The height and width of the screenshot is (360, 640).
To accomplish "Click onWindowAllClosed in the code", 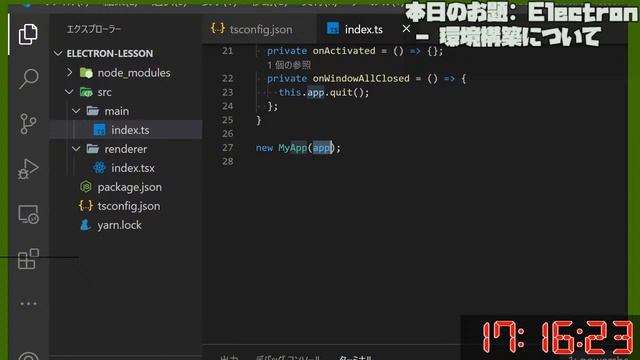I will pyautogui.click(x=361, y=78).
